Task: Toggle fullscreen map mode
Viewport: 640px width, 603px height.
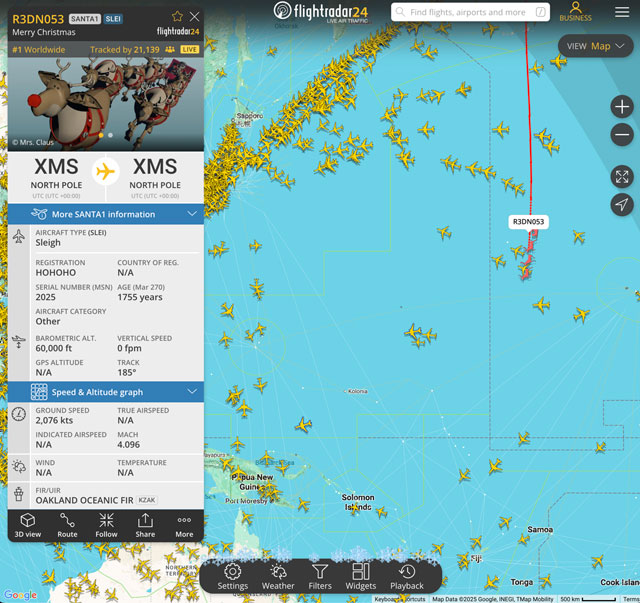Action: tap(622, 177)
